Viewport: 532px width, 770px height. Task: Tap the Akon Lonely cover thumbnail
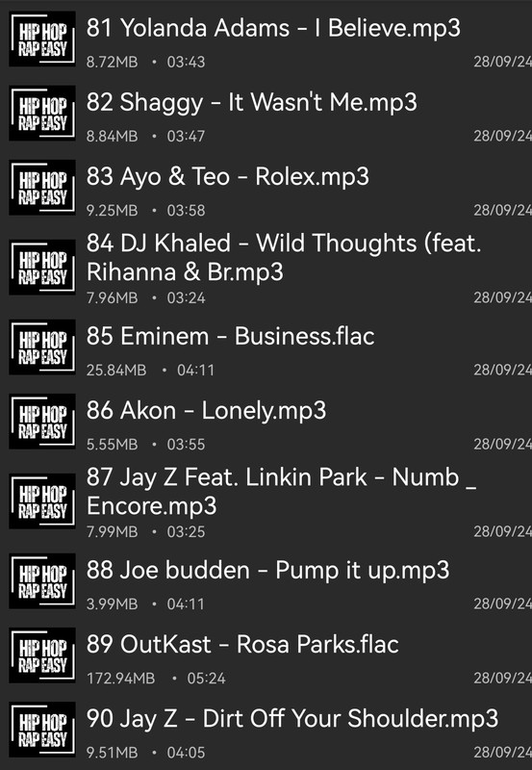tap(42, 422)
